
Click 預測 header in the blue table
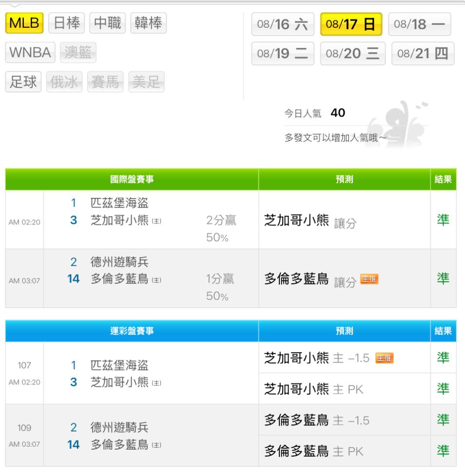[x=345, y=331]
